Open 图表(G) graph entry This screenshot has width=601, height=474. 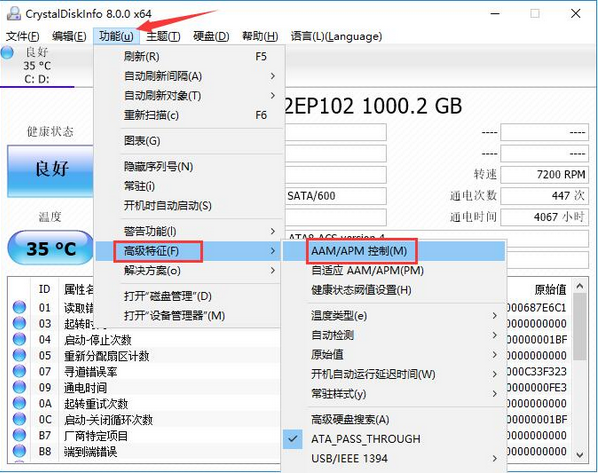coord(190,141)
